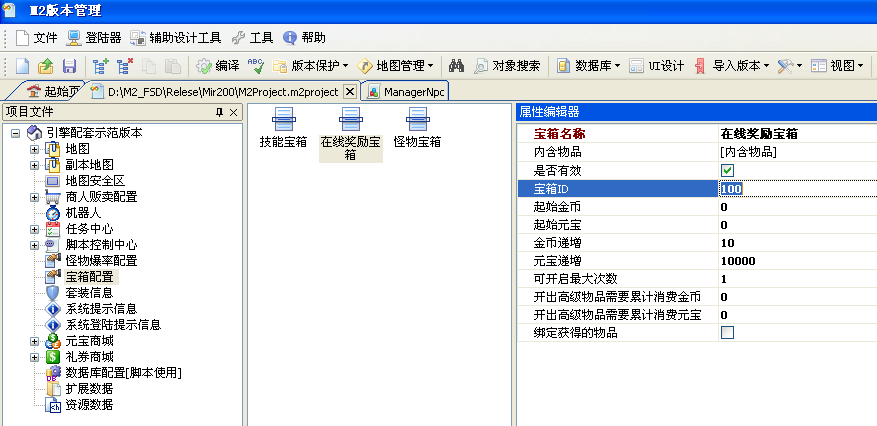Select the M2Project.m2project tab
The width and height of the screenshot is (877, 426).
click(216, 92)
